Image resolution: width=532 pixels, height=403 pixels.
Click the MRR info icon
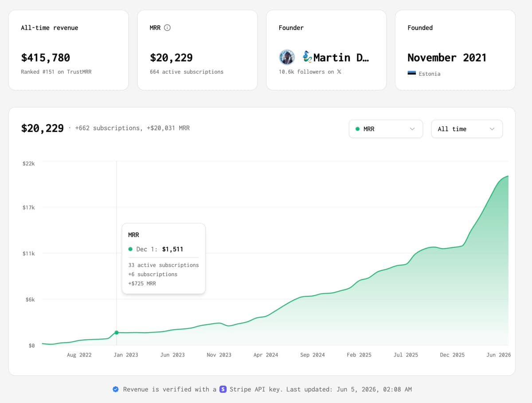pyautogui.click(x=167, y=27)
